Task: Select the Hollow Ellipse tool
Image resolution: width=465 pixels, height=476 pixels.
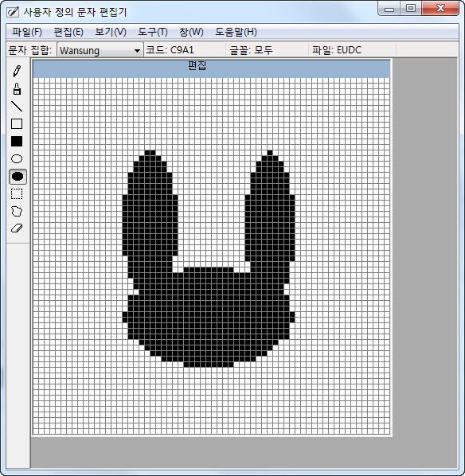Action: point(17,158)
